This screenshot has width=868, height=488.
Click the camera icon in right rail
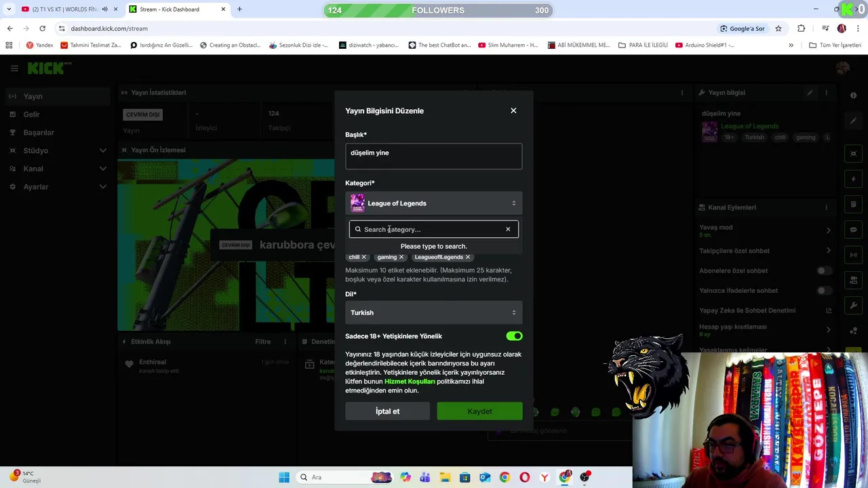853,154
